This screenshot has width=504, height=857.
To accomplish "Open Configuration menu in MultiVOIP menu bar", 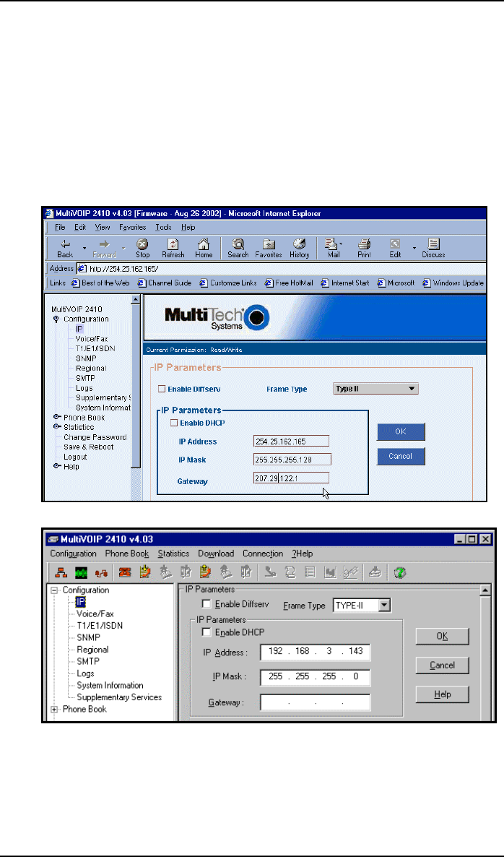I will (73, 554).
